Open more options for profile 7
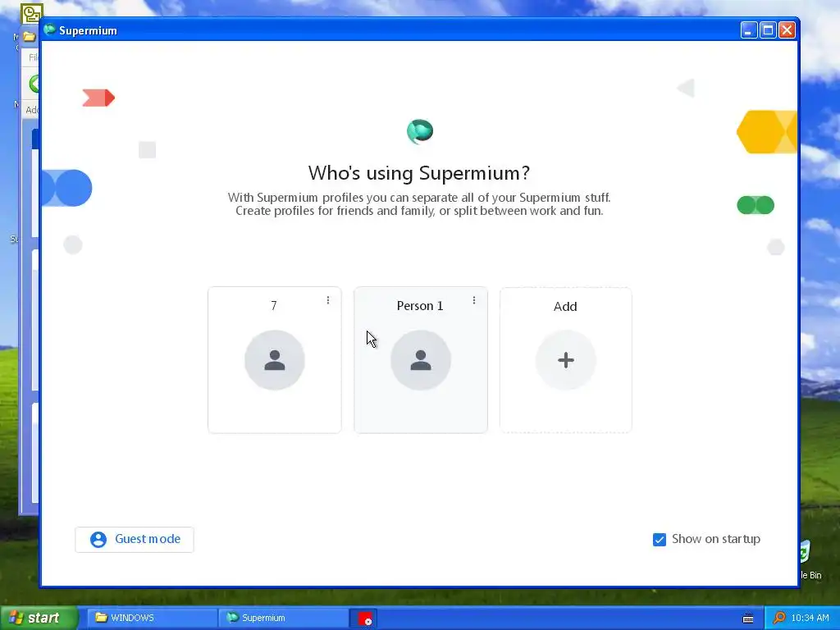840x630 pixels. 328,300
